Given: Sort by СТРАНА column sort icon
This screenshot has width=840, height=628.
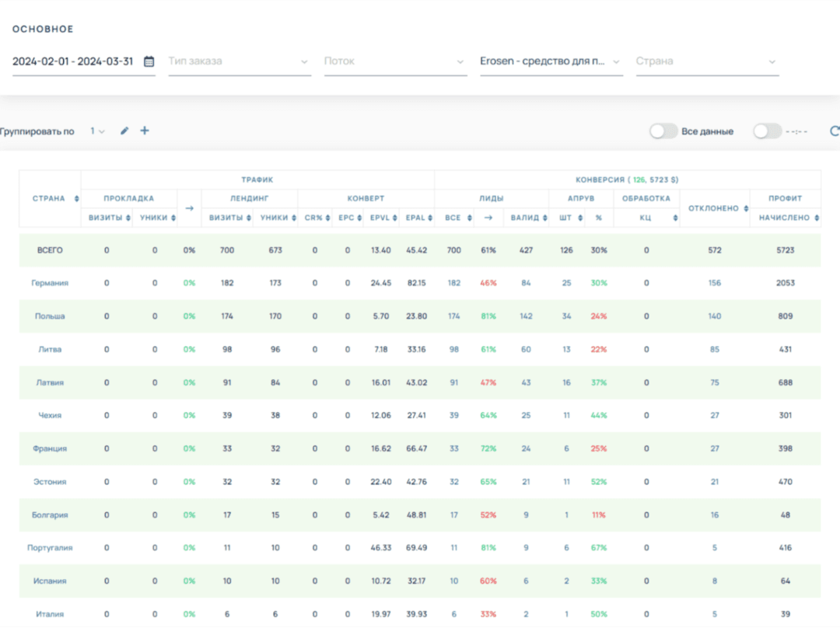Looking at the screenshot, I should click(76, 199).
